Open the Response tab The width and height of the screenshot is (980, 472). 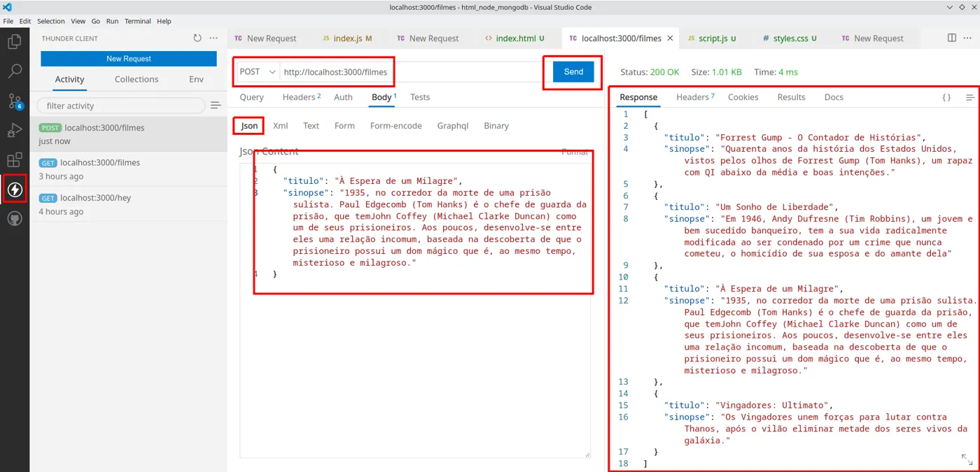click(x=638, y=97)
